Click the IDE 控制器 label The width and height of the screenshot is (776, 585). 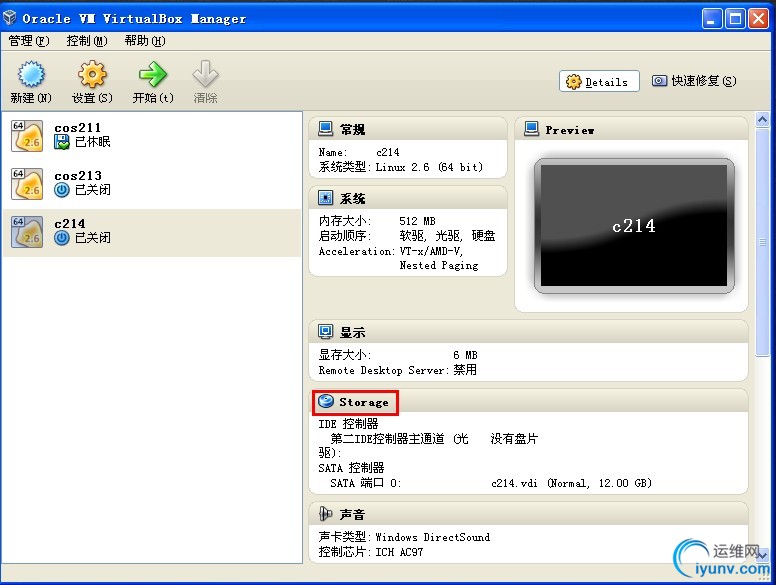coord(348,424)
